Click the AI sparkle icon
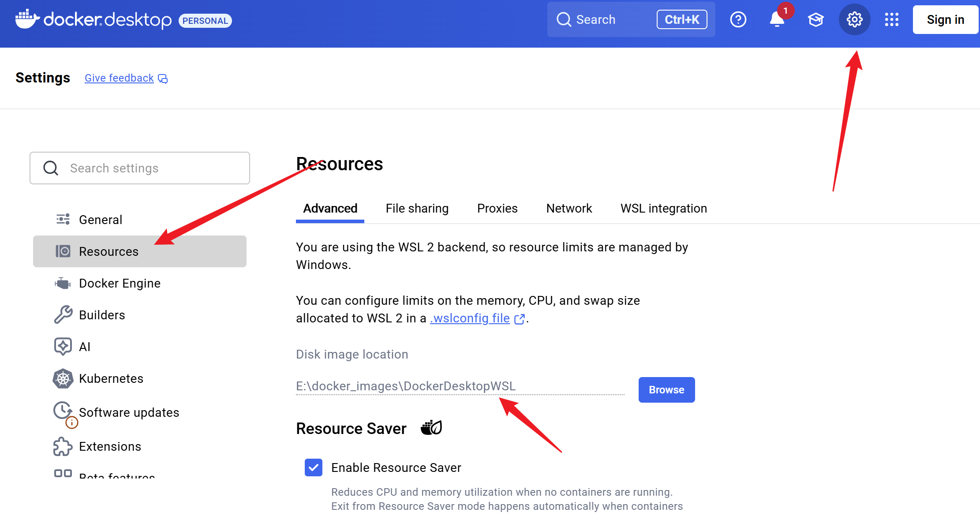The image size is (980, 516). 63,346
